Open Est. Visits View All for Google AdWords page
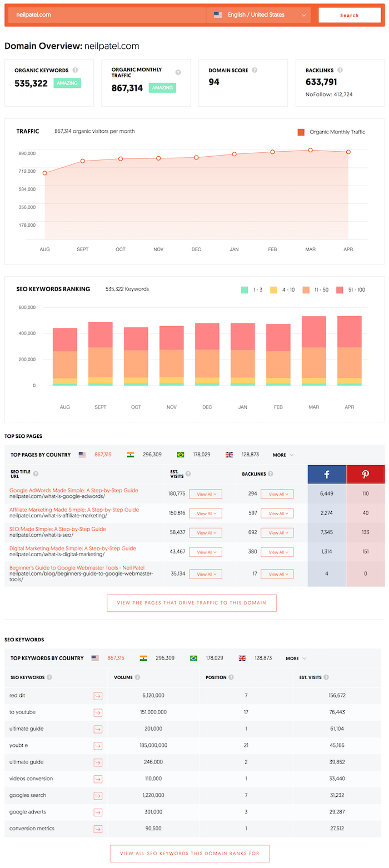 (206, 494)
